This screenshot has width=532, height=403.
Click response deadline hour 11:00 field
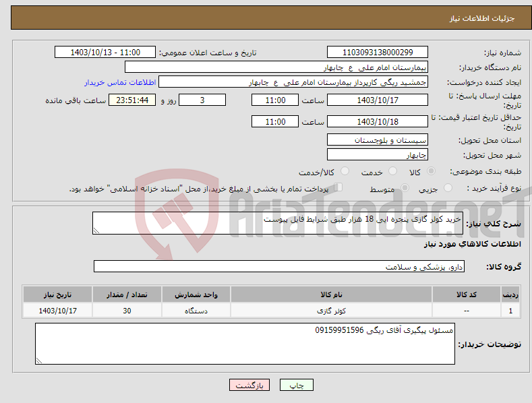coord(275,100)
